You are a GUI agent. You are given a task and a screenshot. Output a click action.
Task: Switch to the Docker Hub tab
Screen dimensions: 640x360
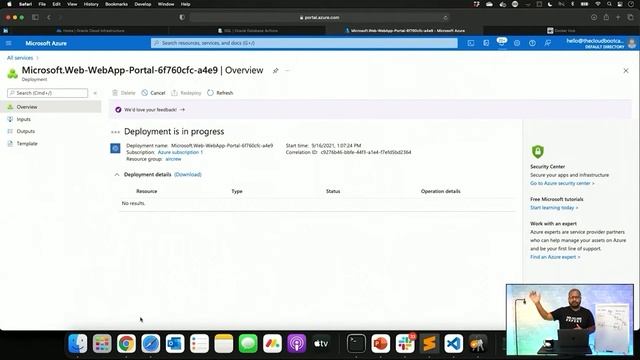[x=561, y=31]
